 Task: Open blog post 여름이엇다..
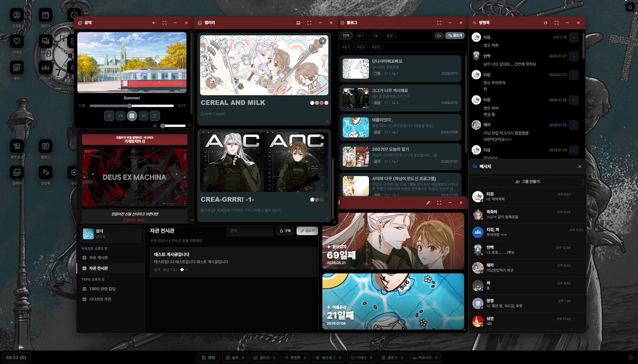point(400,126)
